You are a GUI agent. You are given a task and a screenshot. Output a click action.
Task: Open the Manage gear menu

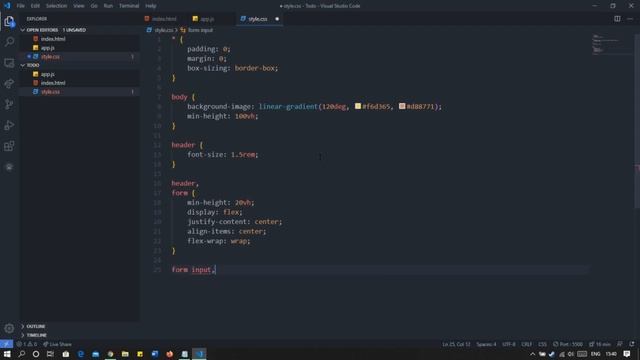[x=9, y=328]
